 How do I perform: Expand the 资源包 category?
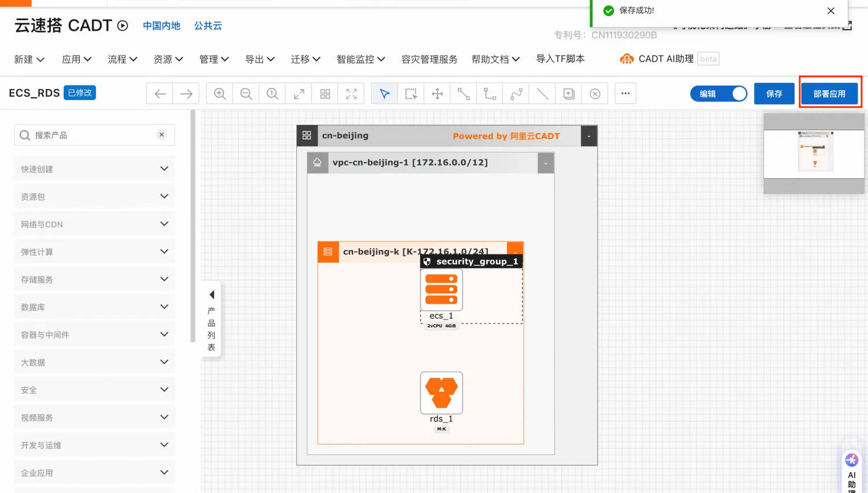pos(94,197)
